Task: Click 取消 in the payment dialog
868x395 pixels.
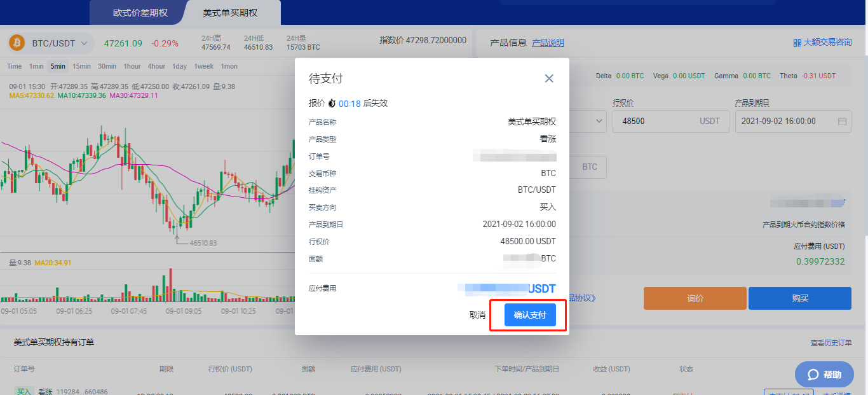Action: tap(477, 315)
